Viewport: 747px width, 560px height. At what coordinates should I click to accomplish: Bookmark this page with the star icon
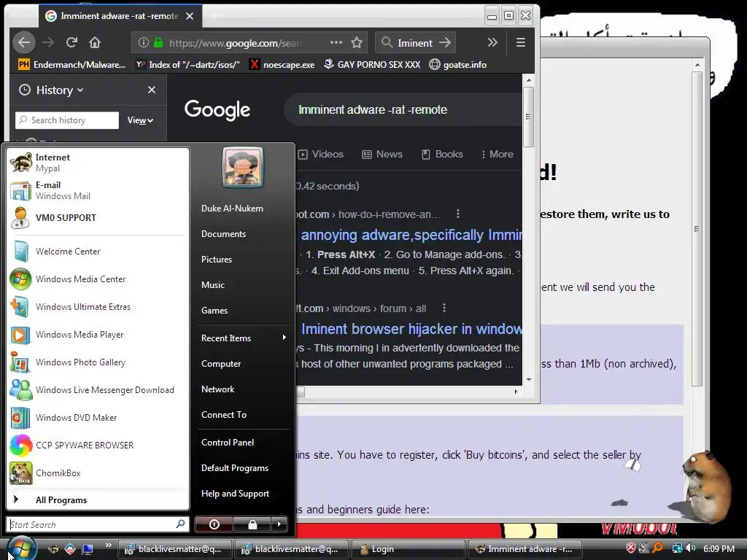tap(356, 43)
